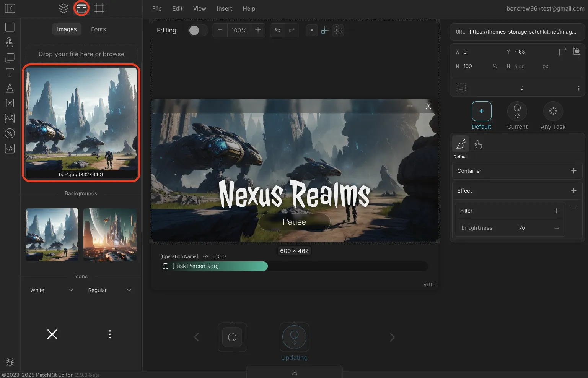588x378 pixels.
Task: Zoom out with minus button
Action: click(220, 30)
